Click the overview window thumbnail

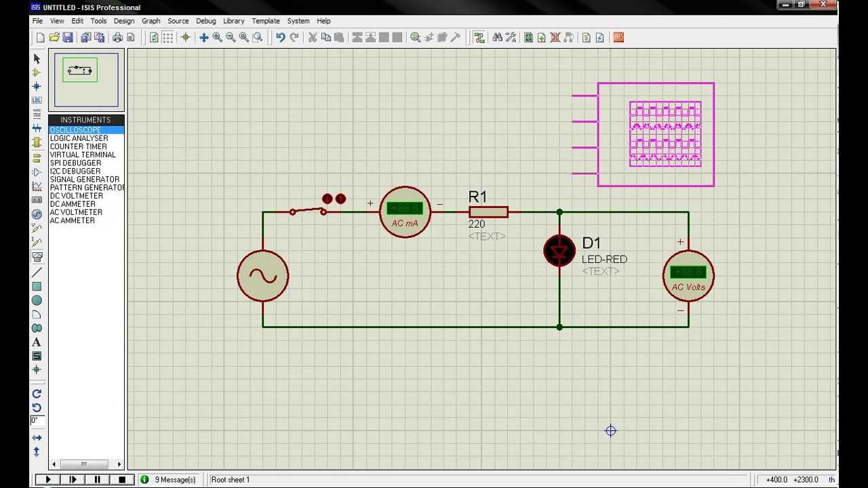86,80
